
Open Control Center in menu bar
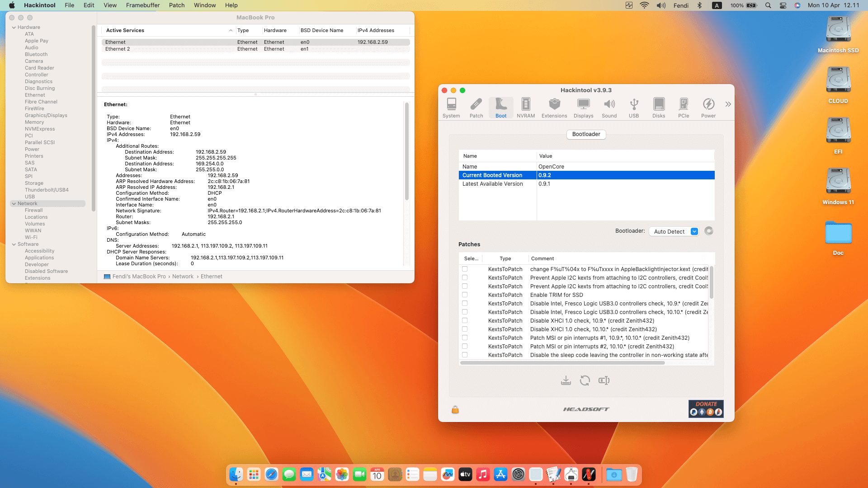pos(783,5)
